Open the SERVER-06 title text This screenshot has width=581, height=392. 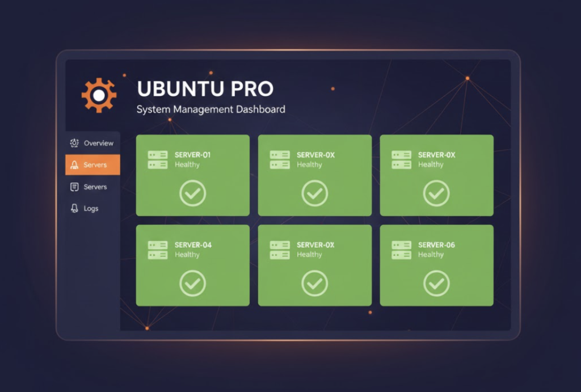436,245
